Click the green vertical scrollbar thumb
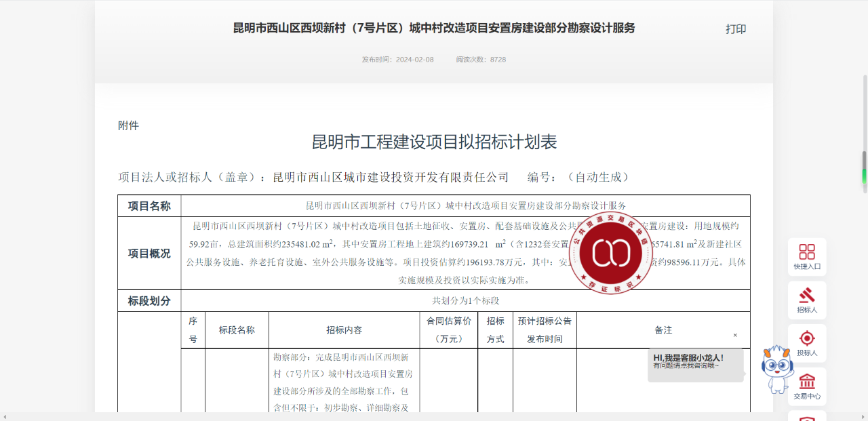The image size is (868, 421). tap(865, 175)
